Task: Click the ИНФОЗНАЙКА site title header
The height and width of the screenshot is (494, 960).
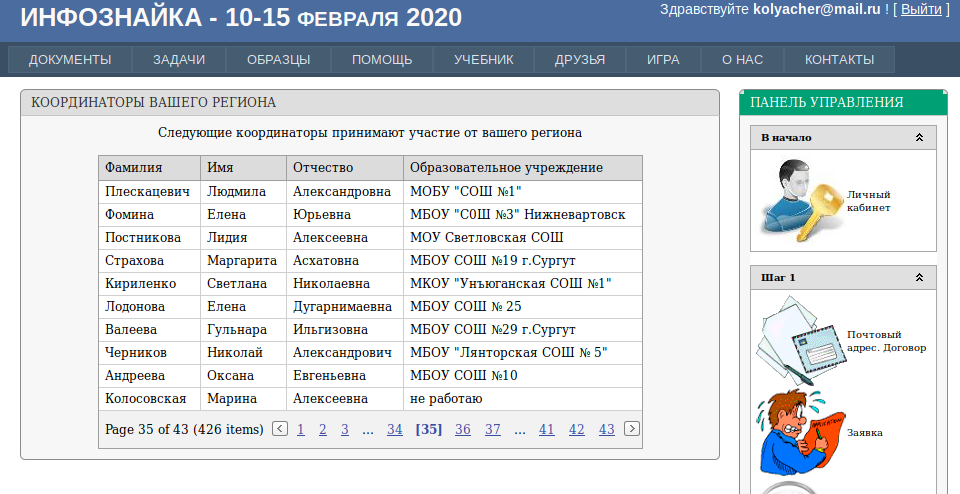Action: pos(241,17)
